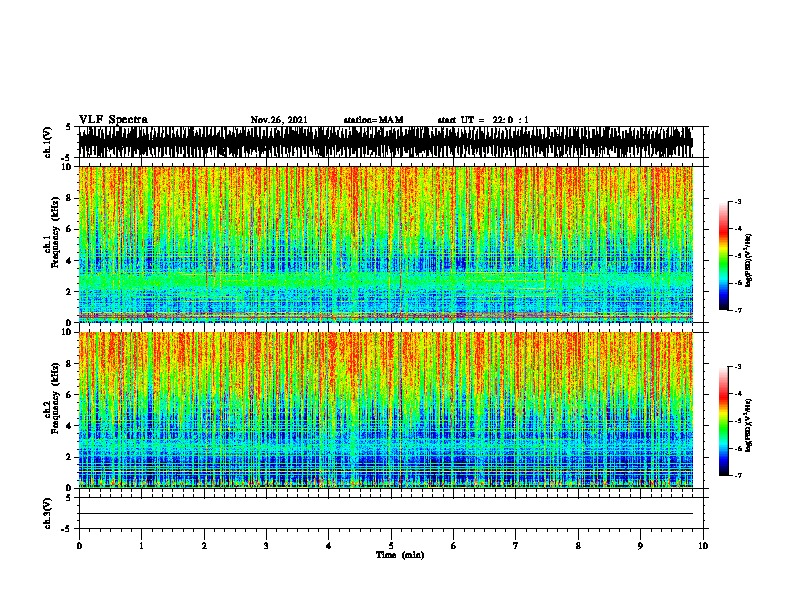792x612 pixels.
Task: Click the ch.2 colorbar label "-7"
Action: (737, 475)
